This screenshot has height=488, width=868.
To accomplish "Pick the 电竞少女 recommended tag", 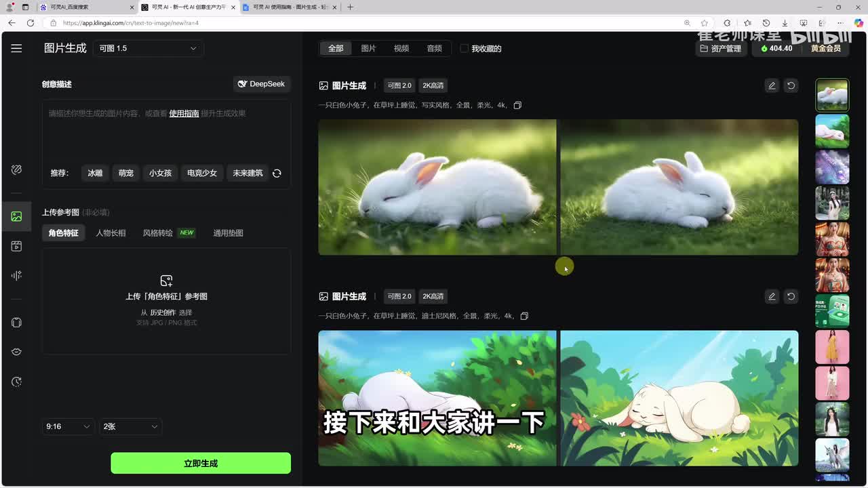I will point(202,173).
